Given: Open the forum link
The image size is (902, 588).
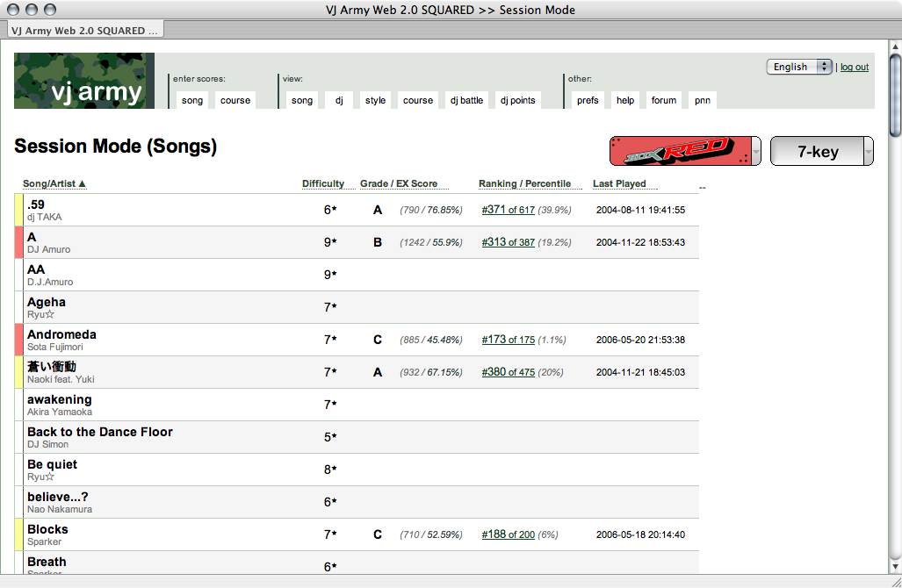Looking at the screenshot, I should click(664, 100).
